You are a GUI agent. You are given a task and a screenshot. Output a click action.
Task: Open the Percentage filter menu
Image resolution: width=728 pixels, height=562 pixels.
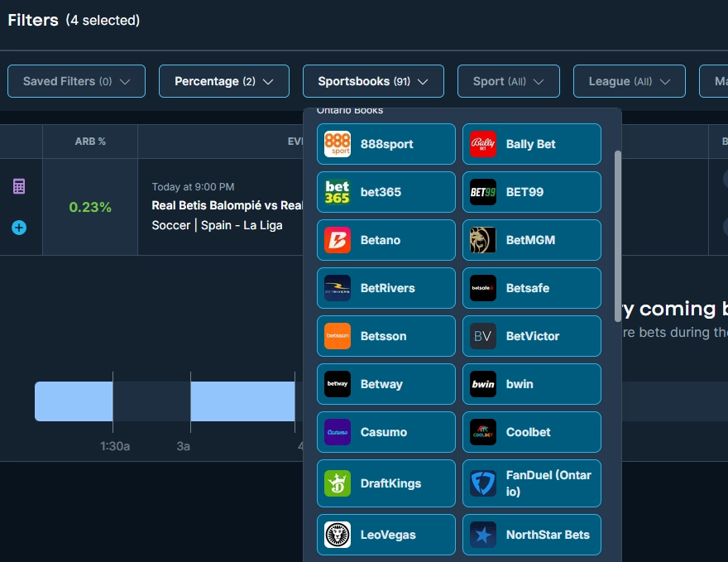click(223, 81)
